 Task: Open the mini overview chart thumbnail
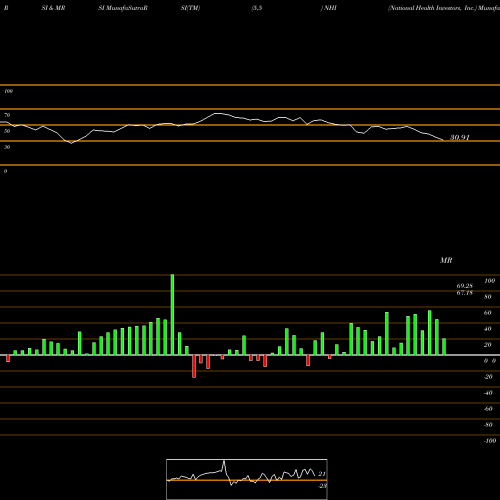(x=247, y=479)
